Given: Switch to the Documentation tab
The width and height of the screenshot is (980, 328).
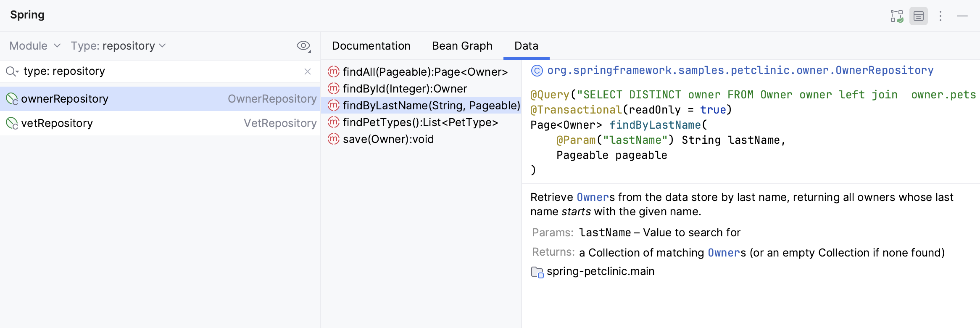Looking at the screenshot, I should click(371, 46).
